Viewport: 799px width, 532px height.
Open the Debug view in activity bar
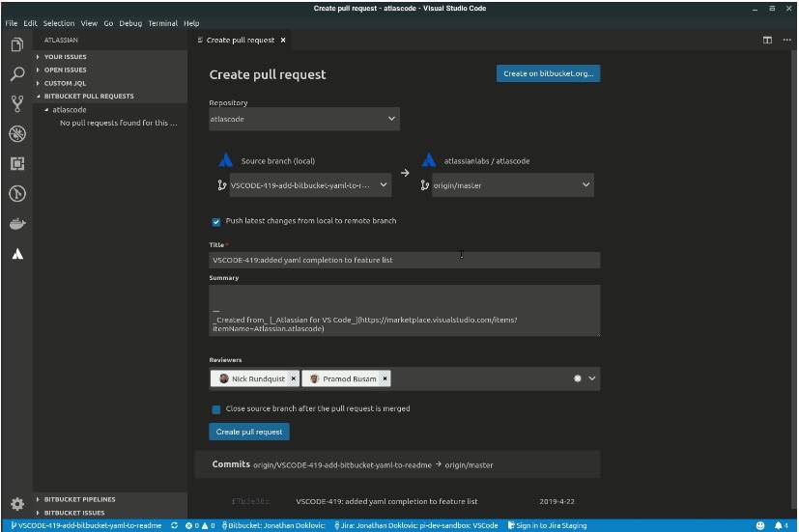pyautogui.click(x=17, y=134)
